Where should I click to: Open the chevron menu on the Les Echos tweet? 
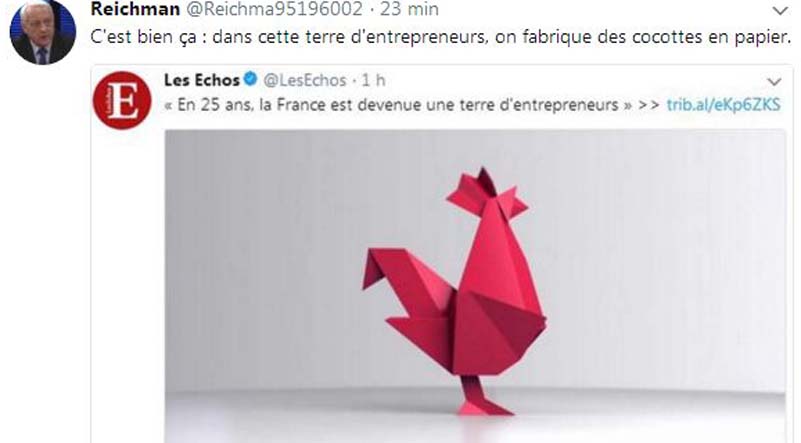pyautogui.click(x=774, y=82)
